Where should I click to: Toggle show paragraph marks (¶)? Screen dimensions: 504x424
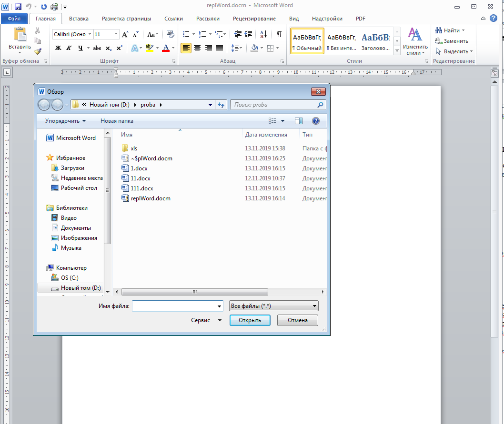(x=279, y=34)
